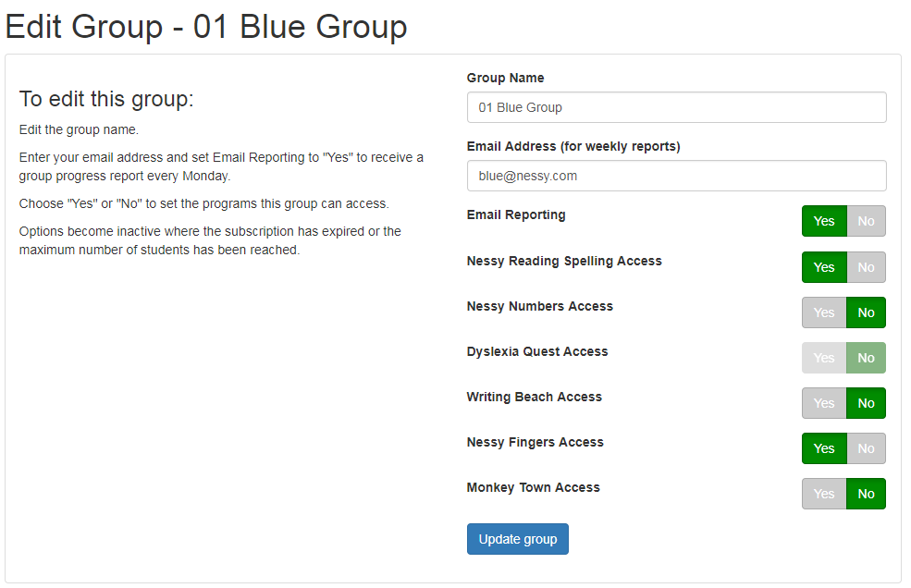Click the Email Reporting label
This screenshot has height=588, width=911.
516,215
